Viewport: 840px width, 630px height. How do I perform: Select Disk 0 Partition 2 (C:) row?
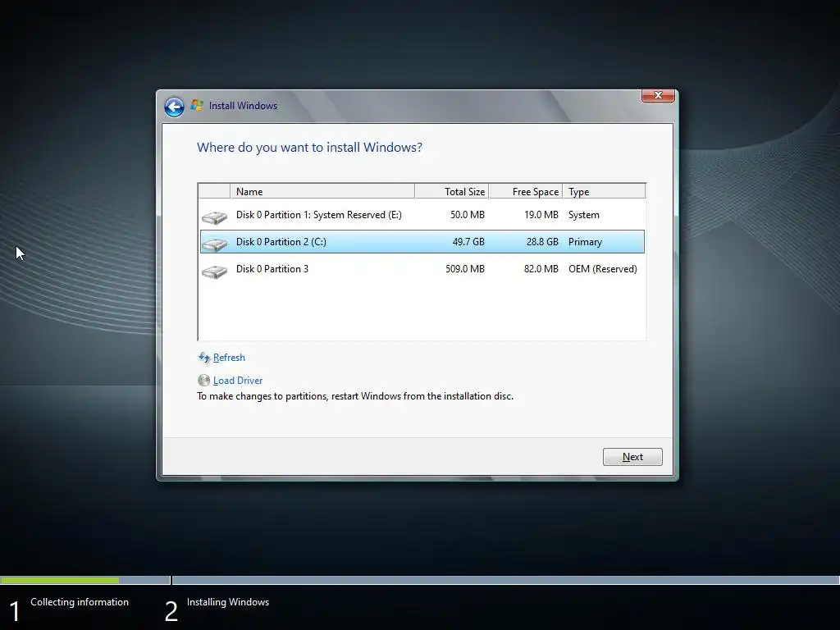point(422,242)
